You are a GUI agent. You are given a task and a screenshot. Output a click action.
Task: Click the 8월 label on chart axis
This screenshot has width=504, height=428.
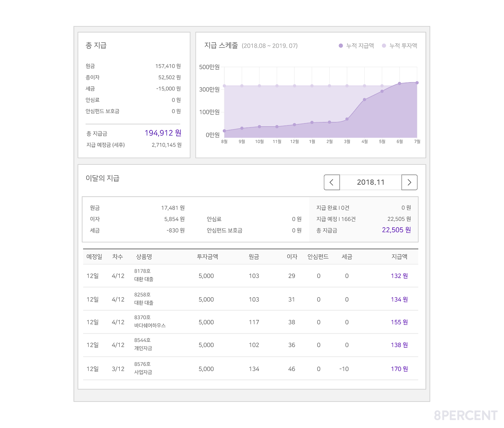pos(224,142)
